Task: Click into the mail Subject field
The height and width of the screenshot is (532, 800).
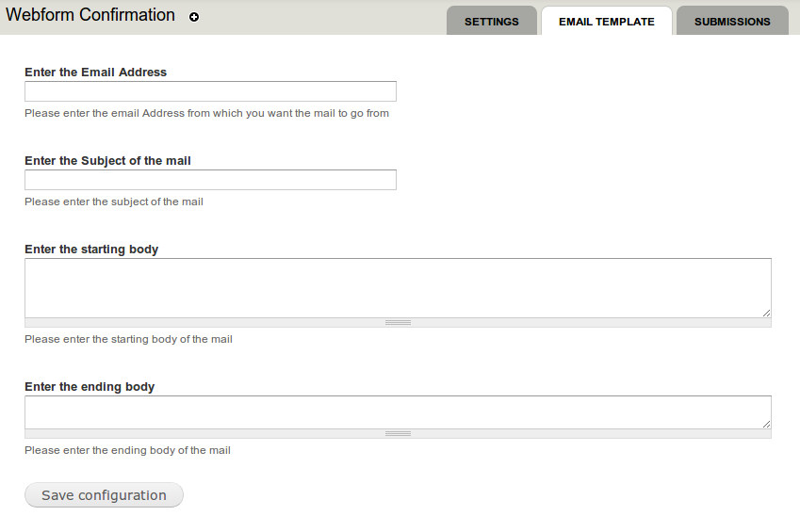Action: pos(210,180)
